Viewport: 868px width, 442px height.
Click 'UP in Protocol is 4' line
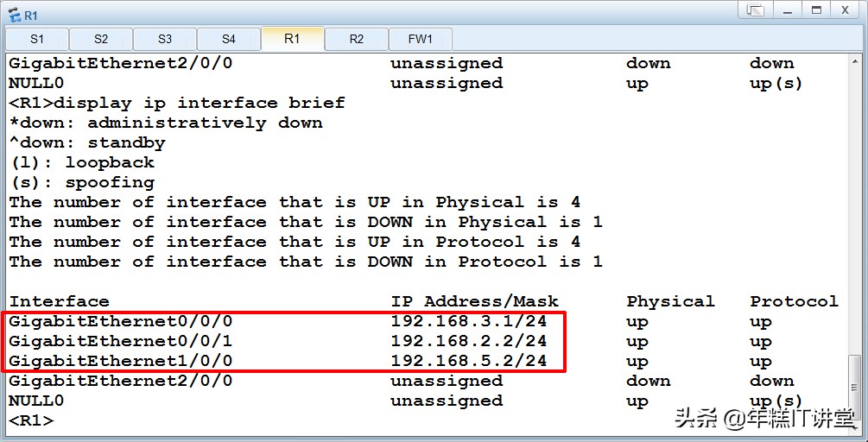(295, 243)
